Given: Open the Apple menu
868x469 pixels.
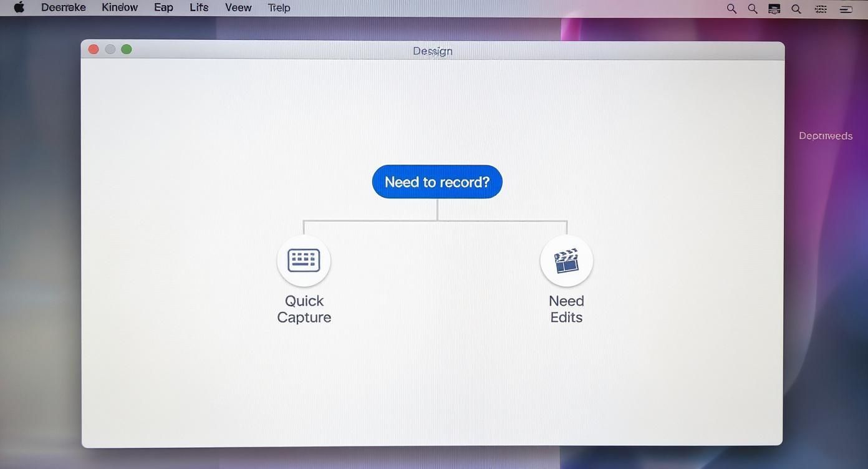Looking at the screenshot, I should point(19,7).
